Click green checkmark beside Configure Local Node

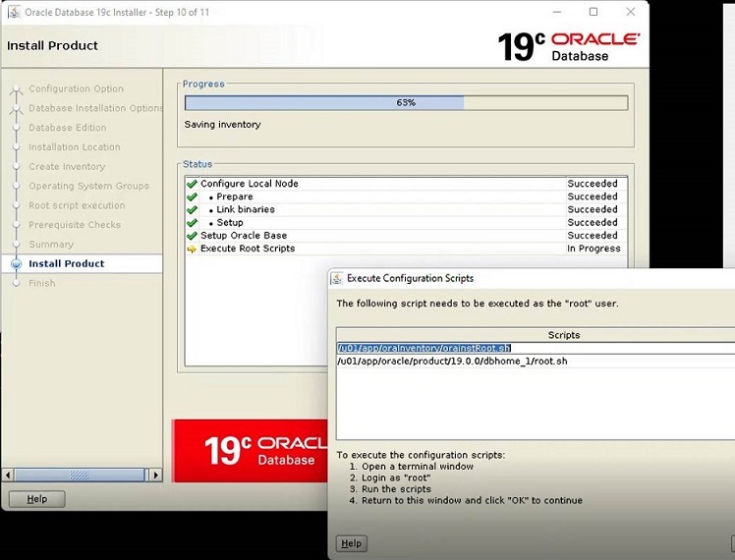[192, 184]
